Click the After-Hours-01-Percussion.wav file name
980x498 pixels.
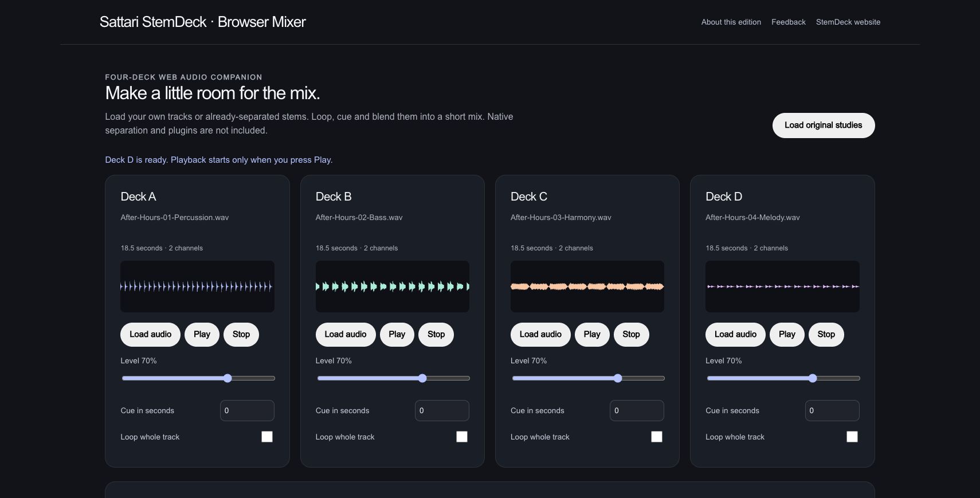click(175, 217)
